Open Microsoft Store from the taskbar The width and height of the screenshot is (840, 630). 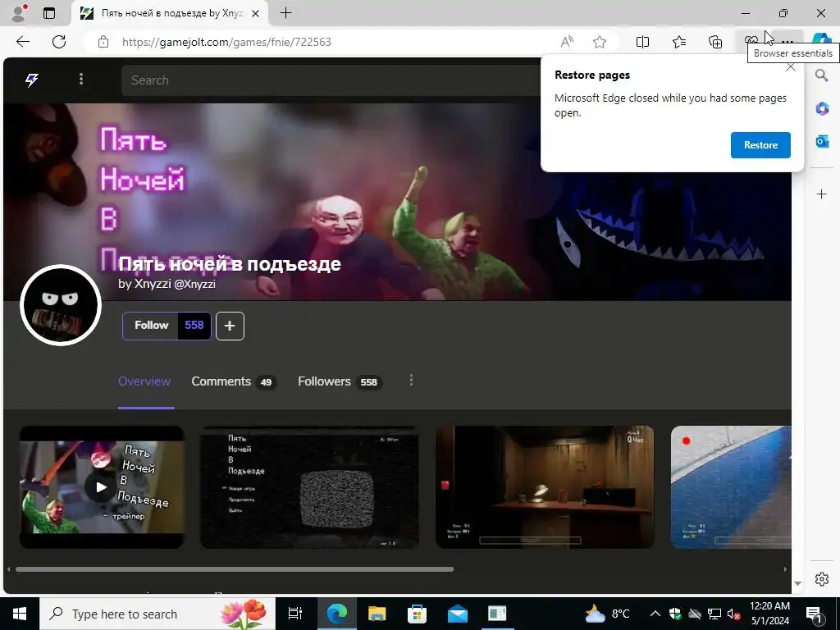pos(417,614)
